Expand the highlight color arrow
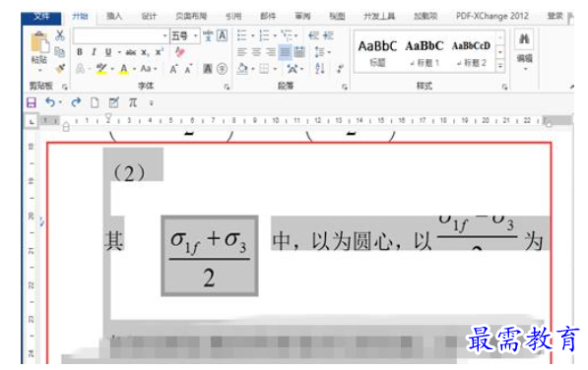The width and height of the screenshot is (588, 370). 111,69
